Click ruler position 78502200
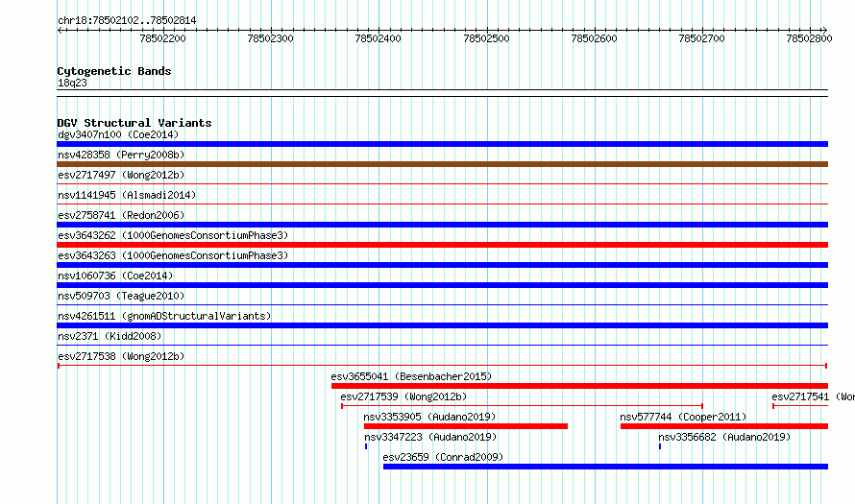 163,38
